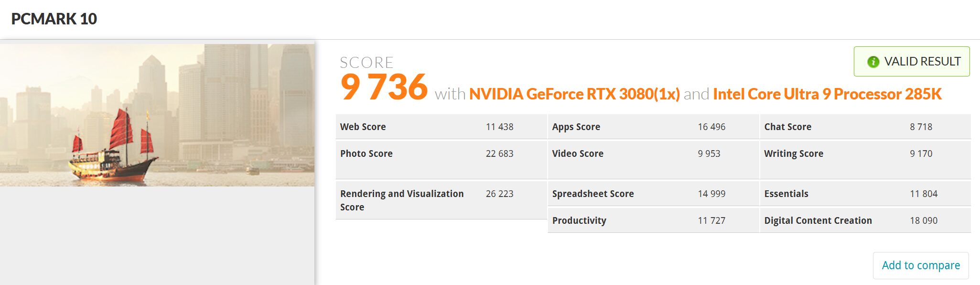Image resolution: width=980 pixels, height=285 pixels.
Task: Open the NVIDIA GeForce RTX 3080(1x) link
Action: [x=574, y=94]
